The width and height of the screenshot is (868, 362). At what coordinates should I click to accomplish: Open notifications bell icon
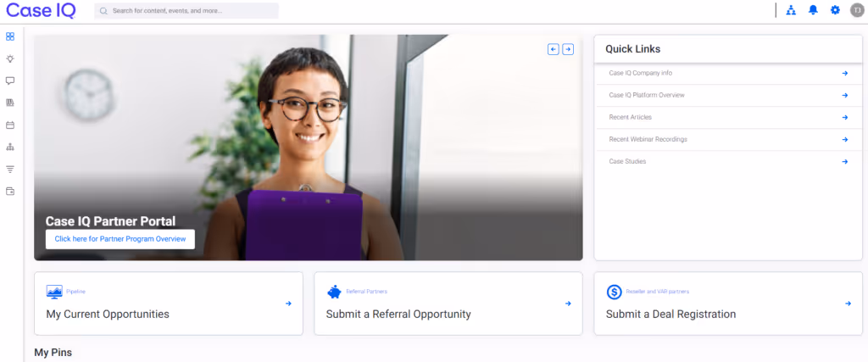tap(813, 10)
